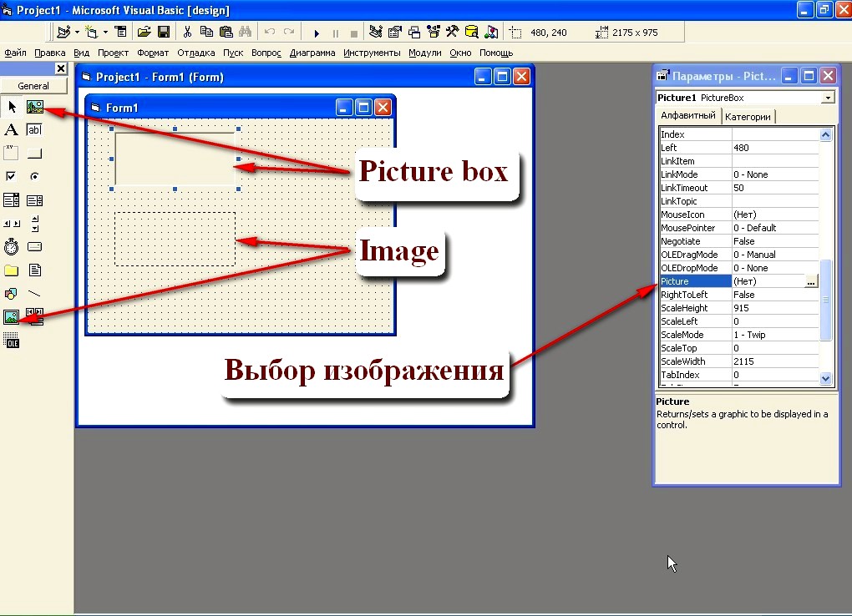This screenshot has height=616, width=852.
Task: Expand the Add Project dropdown arrow
Action: coord(77,32)
